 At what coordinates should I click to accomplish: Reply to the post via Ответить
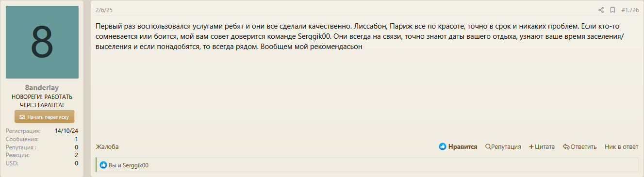pos(579,146)
